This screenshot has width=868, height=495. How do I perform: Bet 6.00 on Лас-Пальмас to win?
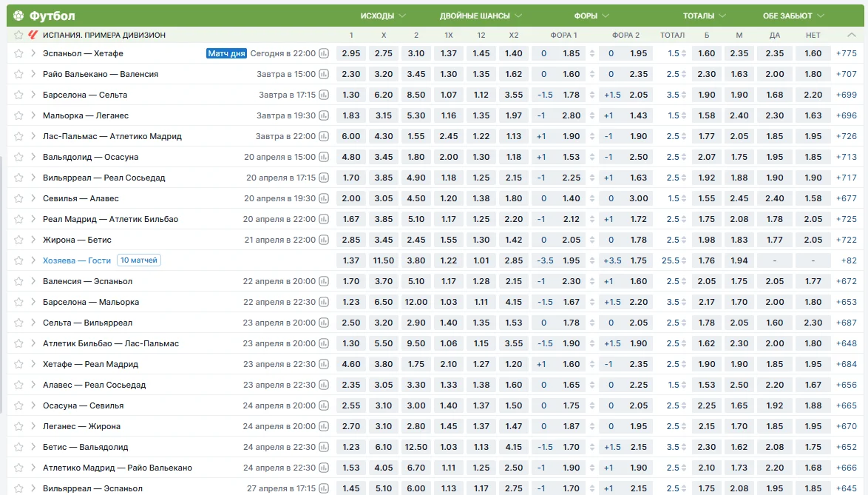[x=350, y=136]
